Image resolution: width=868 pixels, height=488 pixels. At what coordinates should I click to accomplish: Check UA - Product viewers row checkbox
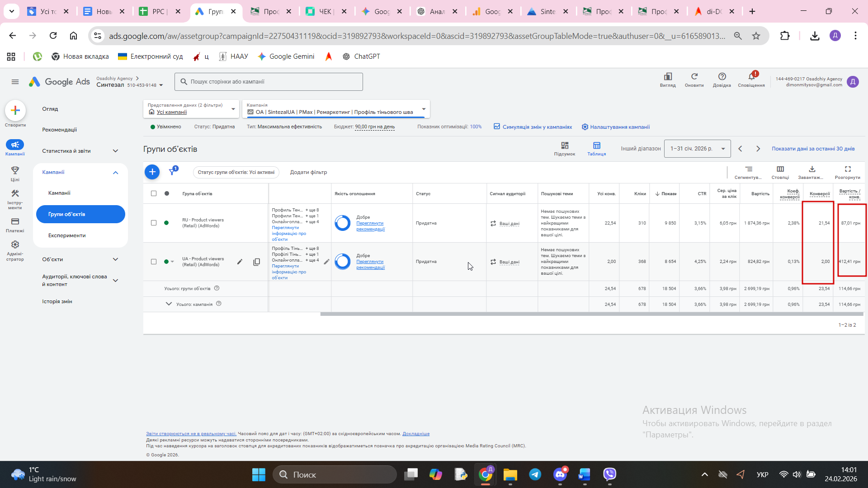click(x=154, y=262)
